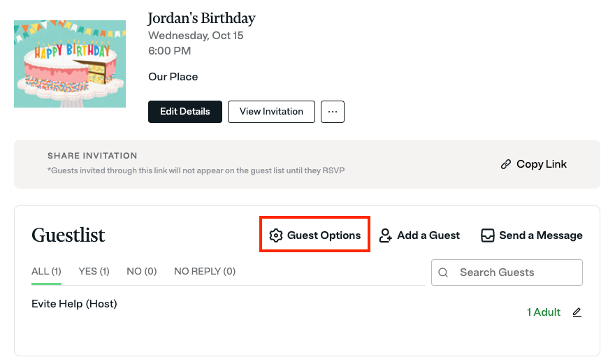Click the magnifying glass search icon

[443, 272]
